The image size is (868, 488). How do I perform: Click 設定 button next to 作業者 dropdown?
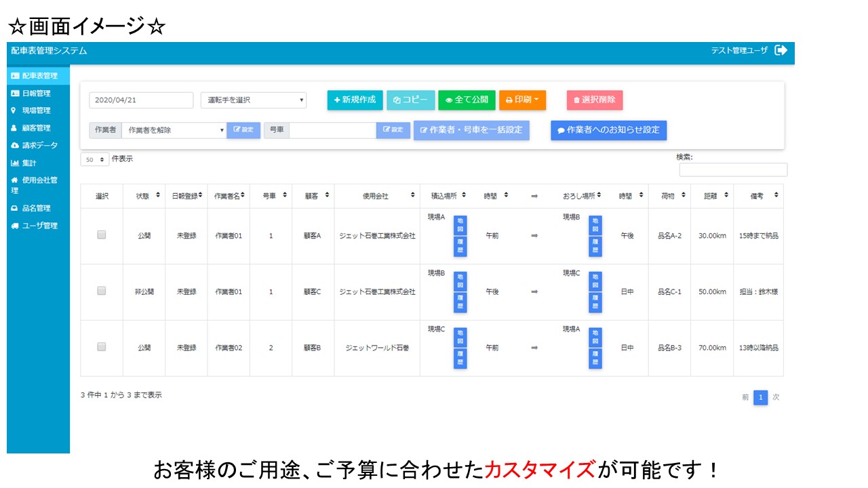click(x=243, y=130)
